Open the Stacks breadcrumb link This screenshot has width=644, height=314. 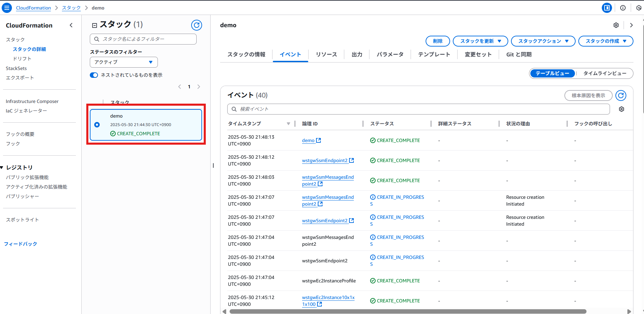point(71,8)
